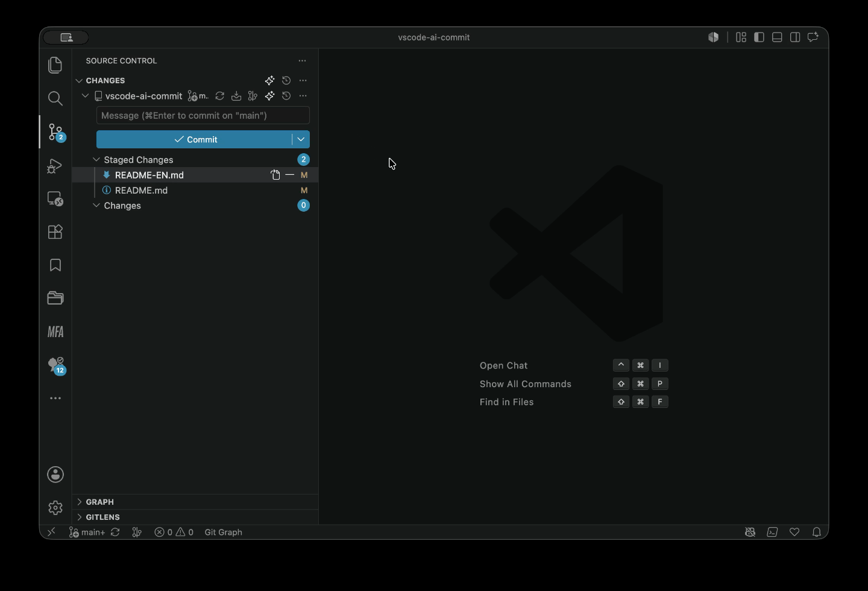Toggle the secondary side bar
Image resolution: width=868 pixels, height=591 pixels.
(x=795, y=37)
